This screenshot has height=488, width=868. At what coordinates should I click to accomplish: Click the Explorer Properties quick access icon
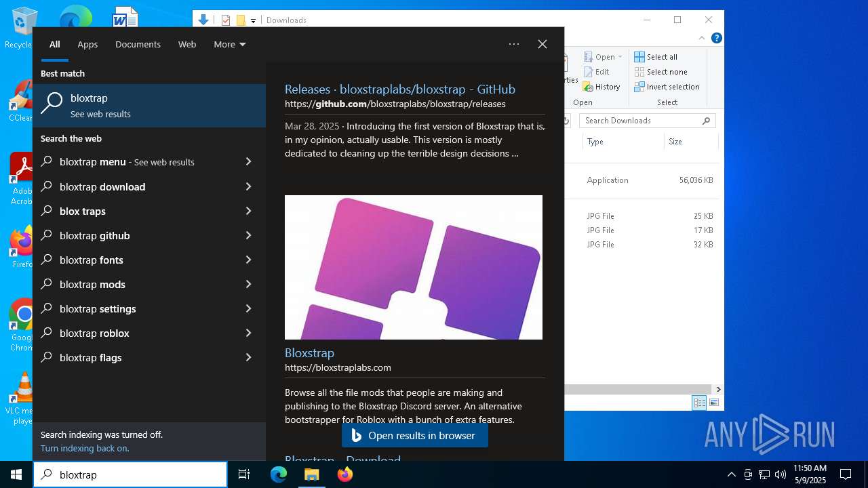226,20
